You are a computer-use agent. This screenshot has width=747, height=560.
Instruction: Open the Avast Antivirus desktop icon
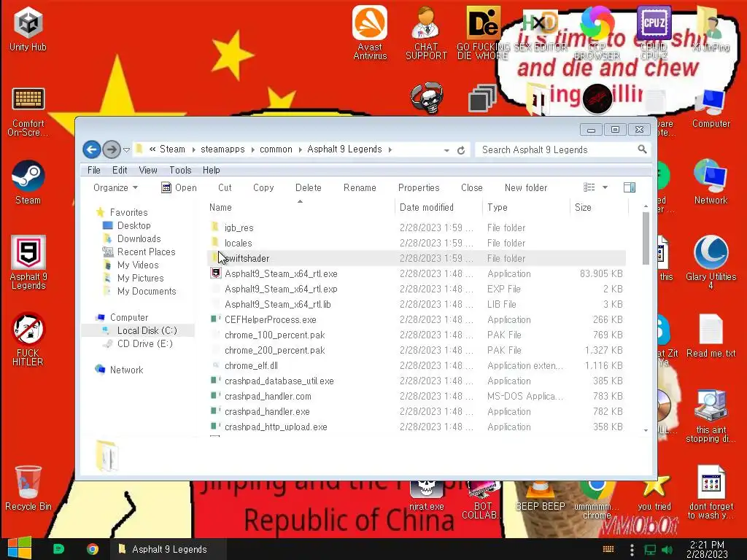point(370,32)
